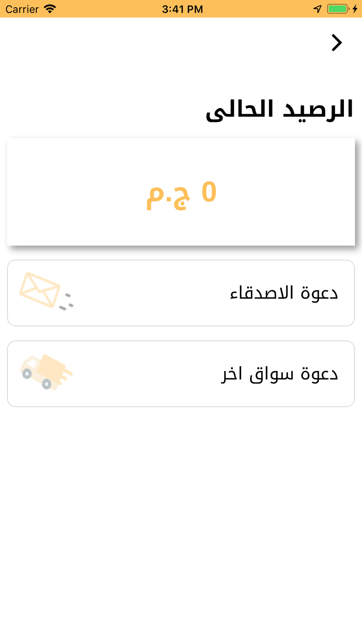Tap the green battery icon
Image resolution: width=362 pixels, height=644 pixels.
pos(337,9)
